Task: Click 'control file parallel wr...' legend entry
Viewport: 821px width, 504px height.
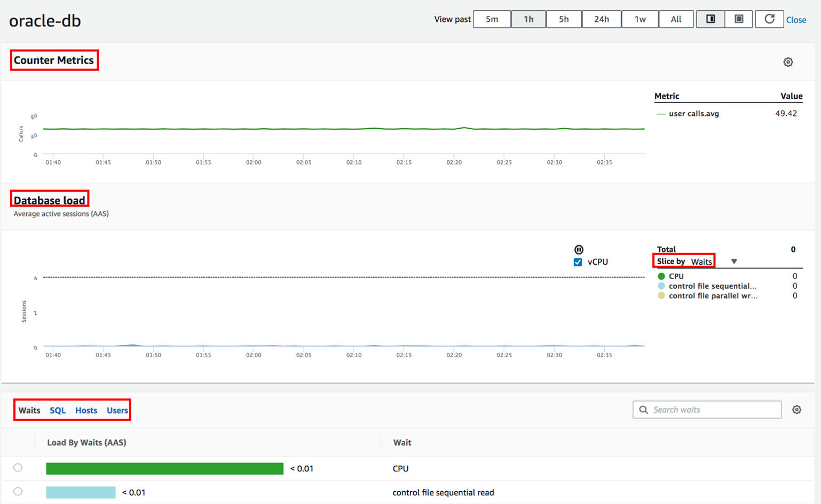Action: click(x=713, y=295)
